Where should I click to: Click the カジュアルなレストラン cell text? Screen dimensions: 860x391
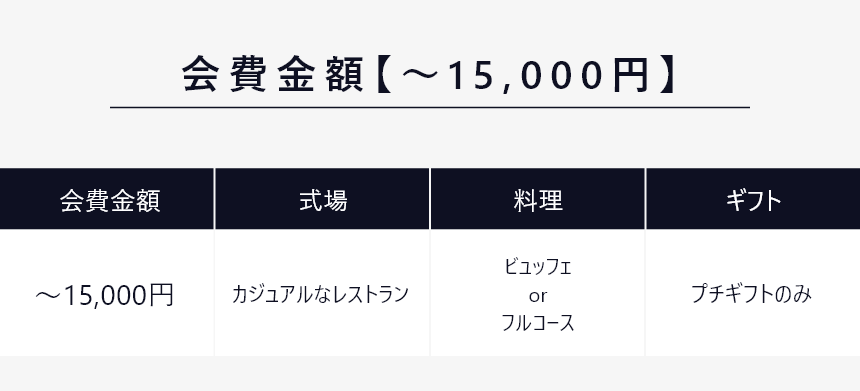(x=320, y=294)
